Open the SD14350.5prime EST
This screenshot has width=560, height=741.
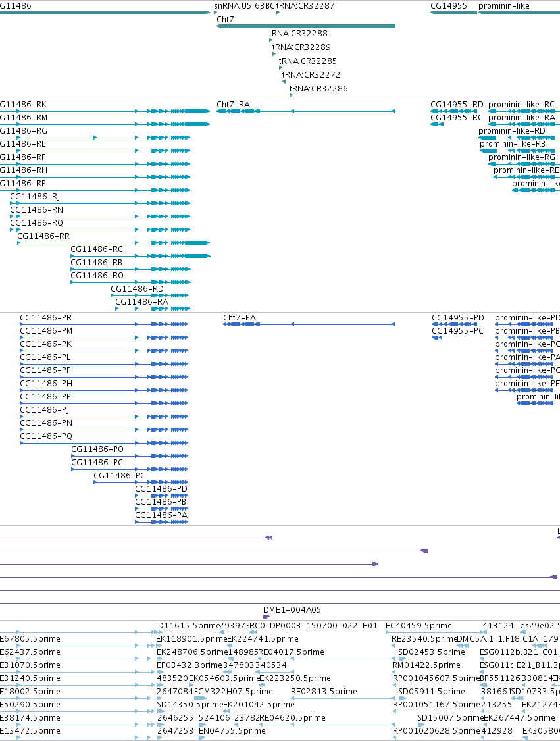click(190, 705)
